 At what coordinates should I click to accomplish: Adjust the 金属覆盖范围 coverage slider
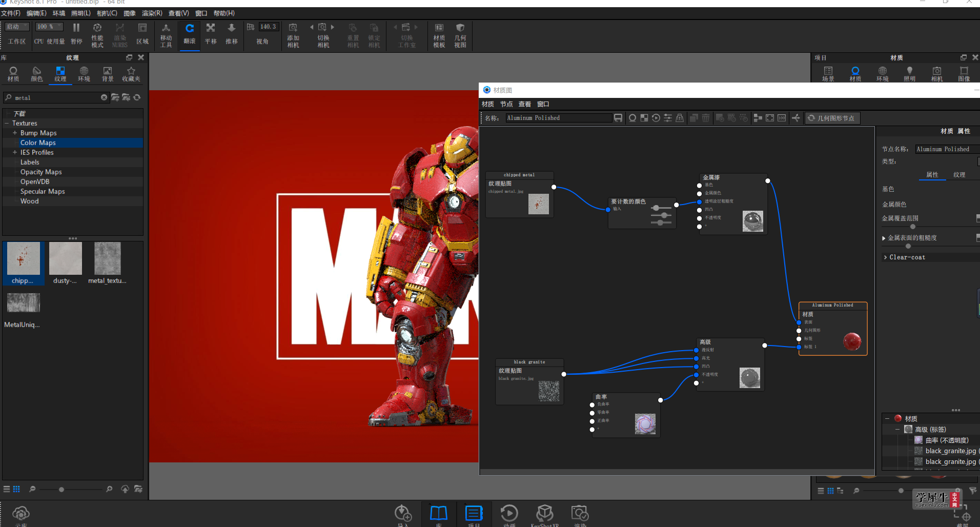point(912,227)
